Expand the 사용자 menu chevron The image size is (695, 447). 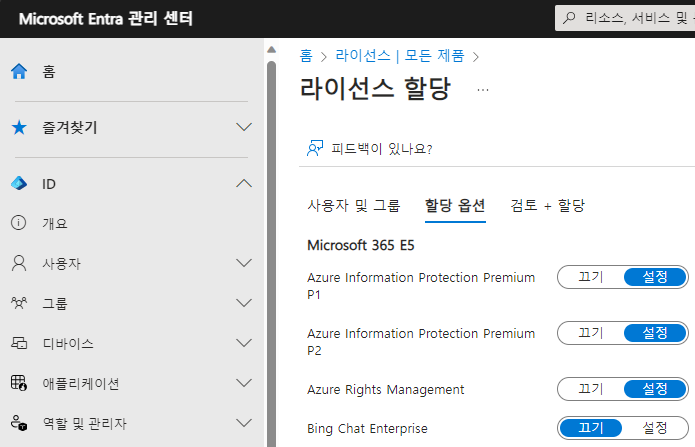coord(244,263)
